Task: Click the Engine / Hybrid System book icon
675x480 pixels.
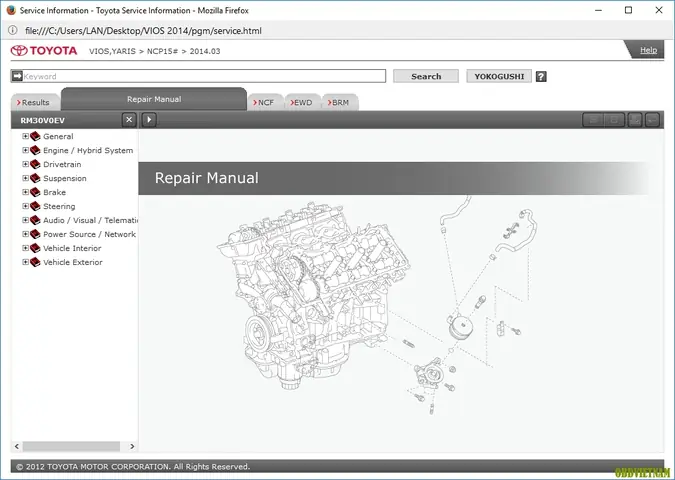Action: pyautogui.click(x=35, y=150)
